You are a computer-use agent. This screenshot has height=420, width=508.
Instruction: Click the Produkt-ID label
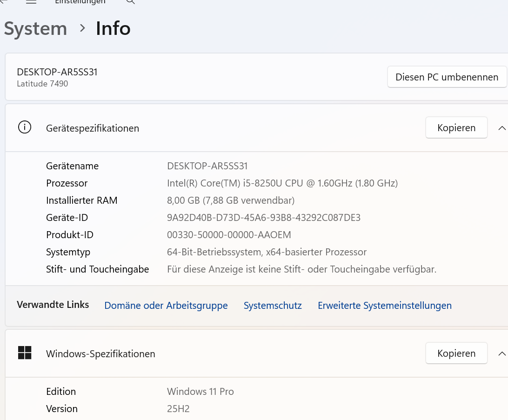tap(70, 234)
